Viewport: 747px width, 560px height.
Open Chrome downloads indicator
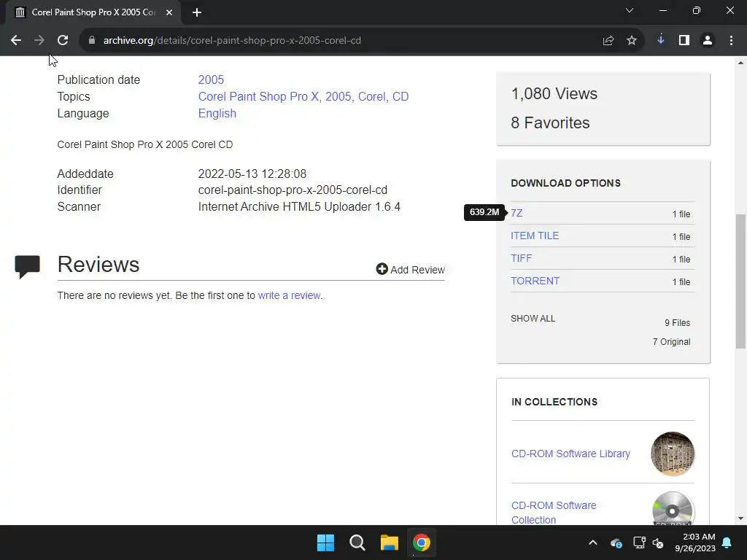coord(660,41)
